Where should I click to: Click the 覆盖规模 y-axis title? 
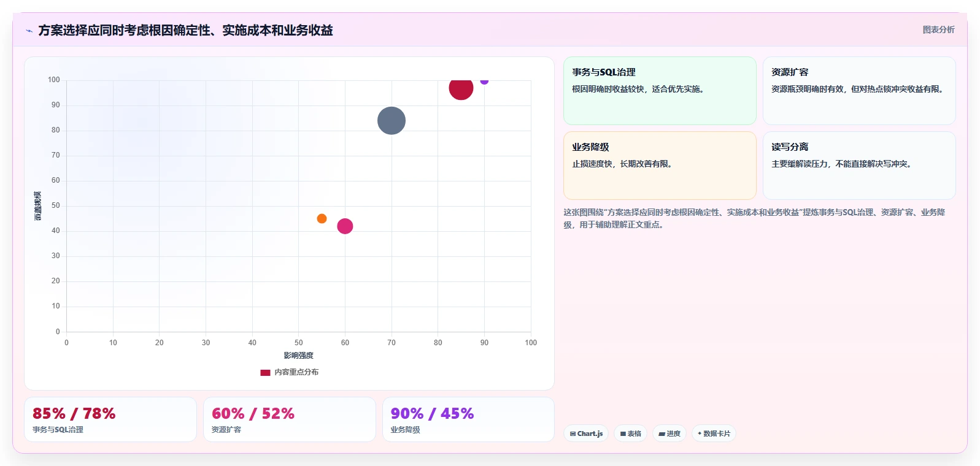(x=38, y=206)
